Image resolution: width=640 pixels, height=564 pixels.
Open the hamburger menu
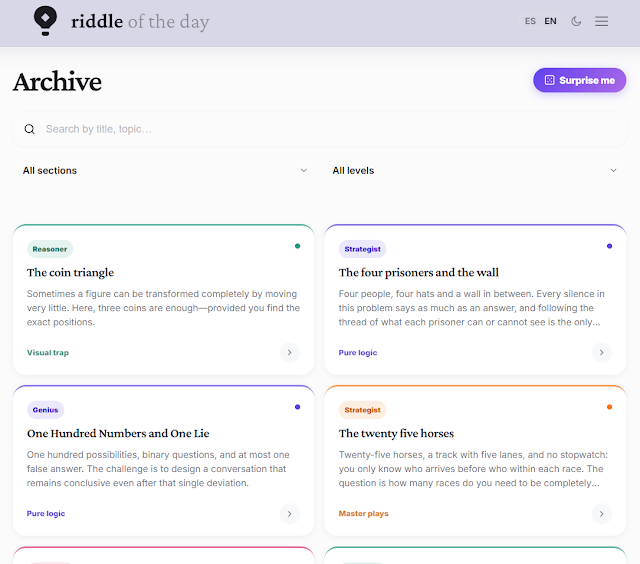[601, 21]
